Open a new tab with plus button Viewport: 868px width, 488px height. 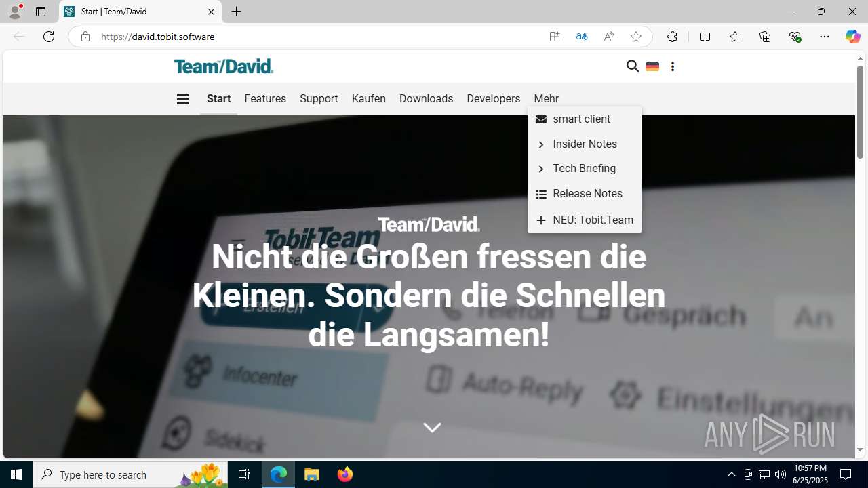[237, 12]
